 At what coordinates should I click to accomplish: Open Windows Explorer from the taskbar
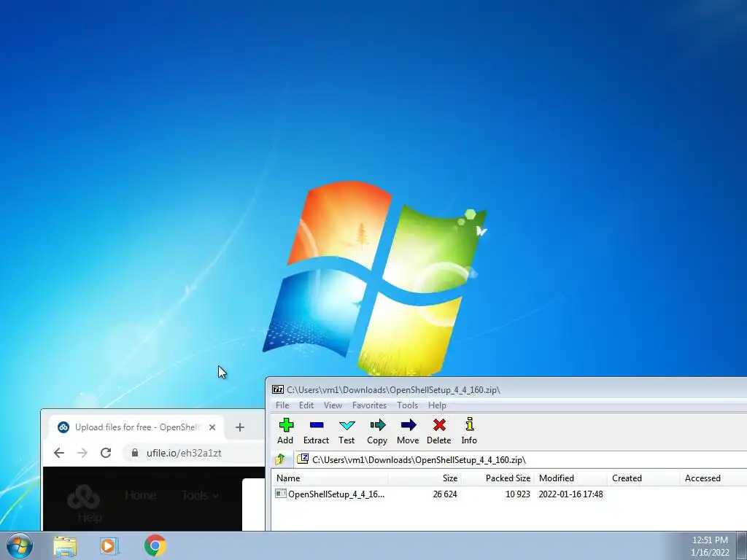coord(65,545)
